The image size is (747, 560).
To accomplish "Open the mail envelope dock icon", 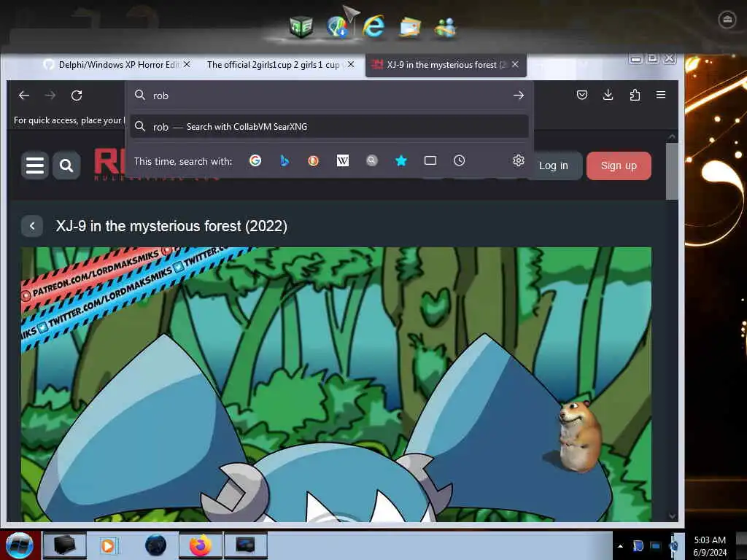I will [x=410, y=27].
